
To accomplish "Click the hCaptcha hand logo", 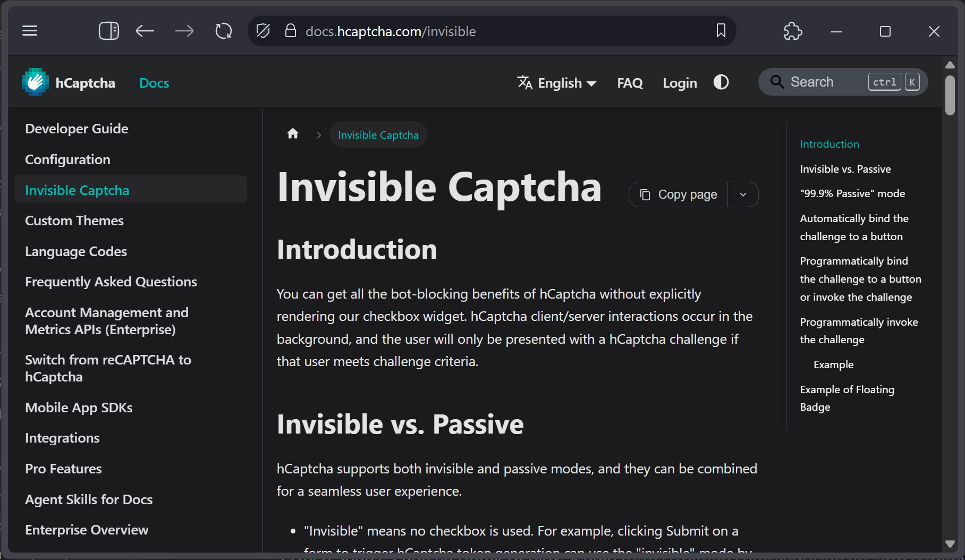I will point(35,82).
